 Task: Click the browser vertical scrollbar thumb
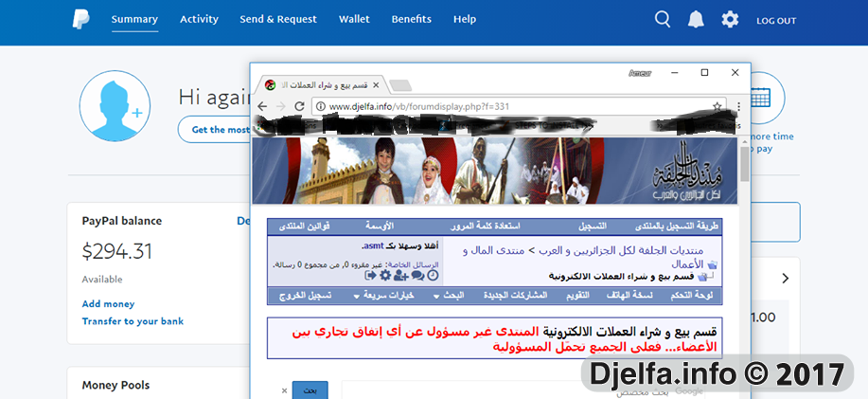point(745,165)
